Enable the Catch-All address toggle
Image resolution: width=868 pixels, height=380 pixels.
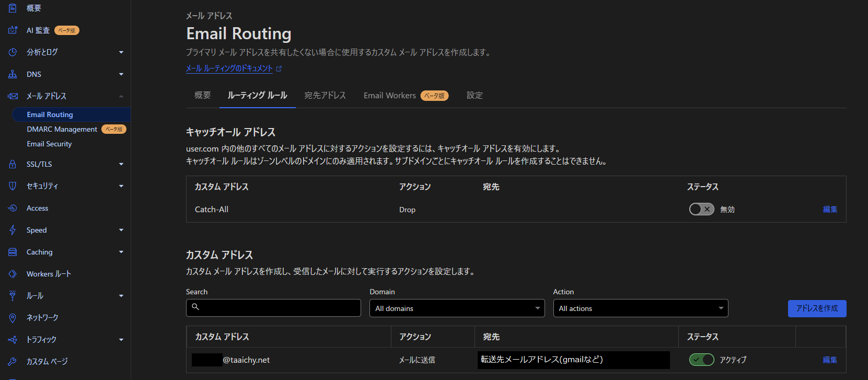pos(701,210)
